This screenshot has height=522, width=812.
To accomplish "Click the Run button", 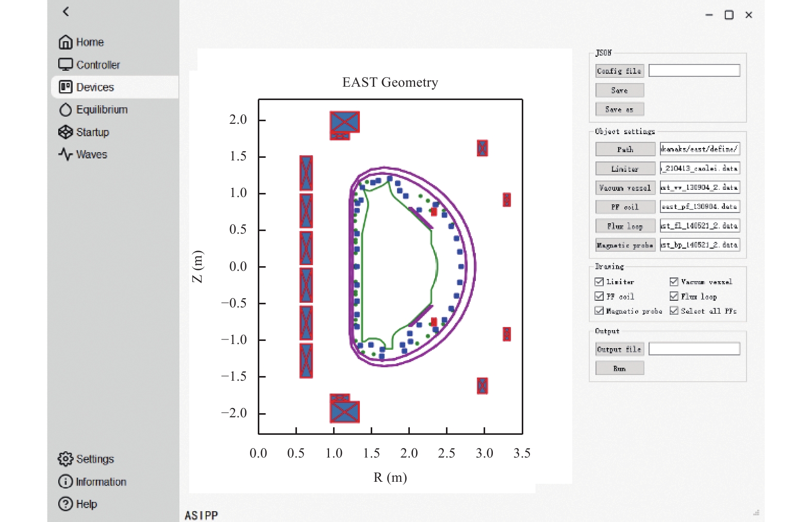I will coord(619,368).
